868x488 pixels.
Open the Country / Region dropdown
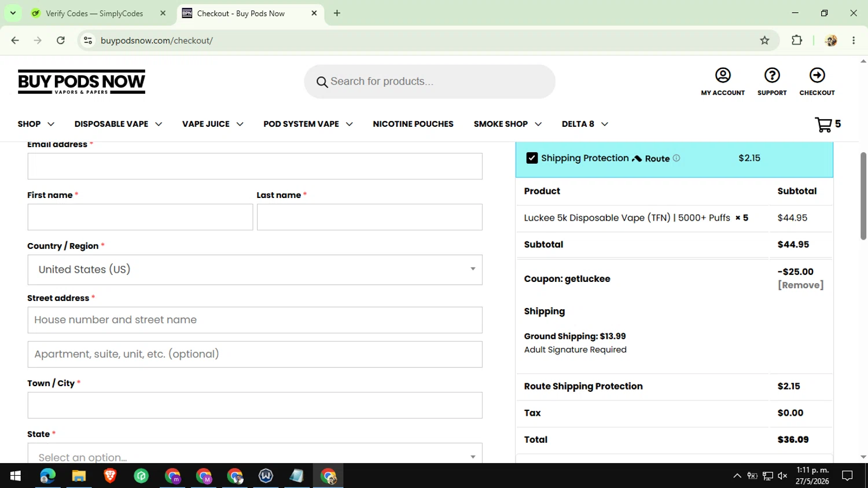click(255, 270)
